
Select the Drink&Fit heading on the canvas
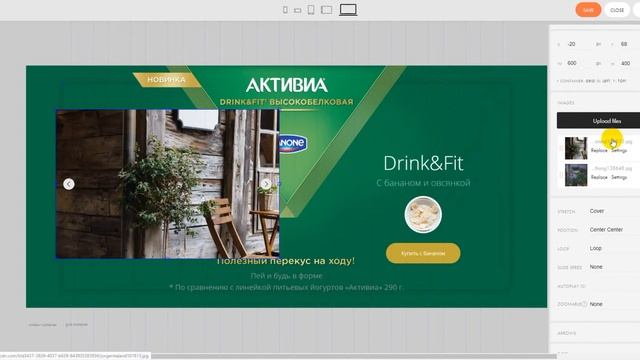pos(423,163)
